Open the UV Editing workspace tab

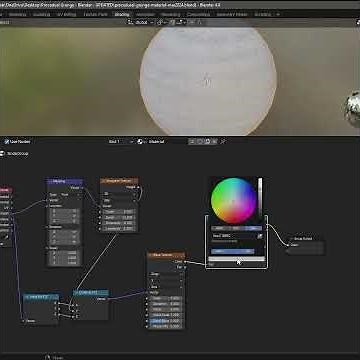66,14
